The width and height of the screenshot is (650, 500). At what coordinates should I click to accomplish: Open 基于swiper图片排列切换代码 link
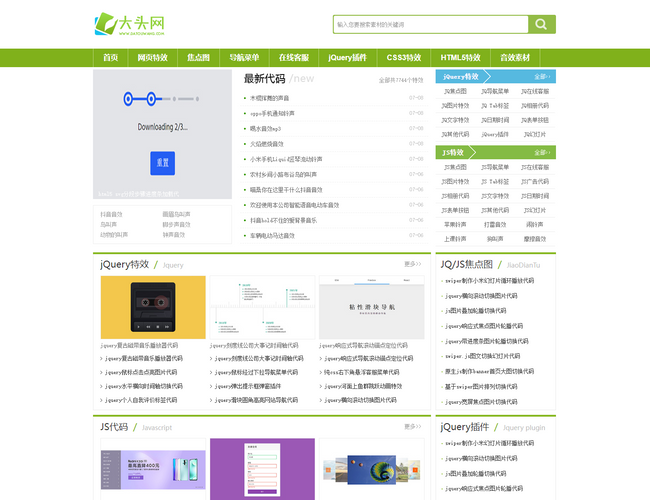click(x=481, y=386)
